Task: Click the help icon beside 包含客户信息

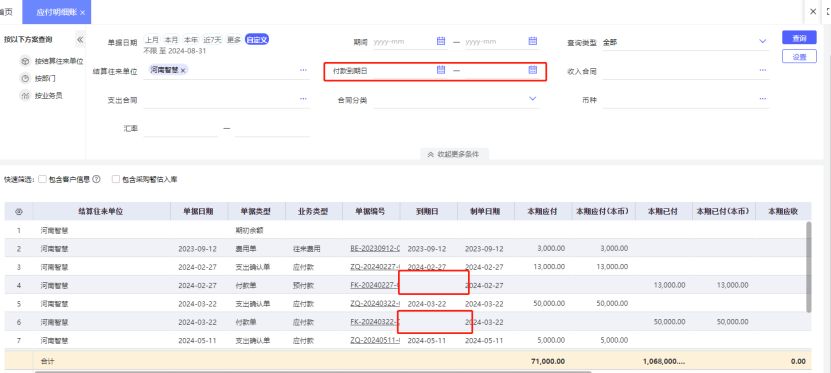Action: (x=96, y=179)
